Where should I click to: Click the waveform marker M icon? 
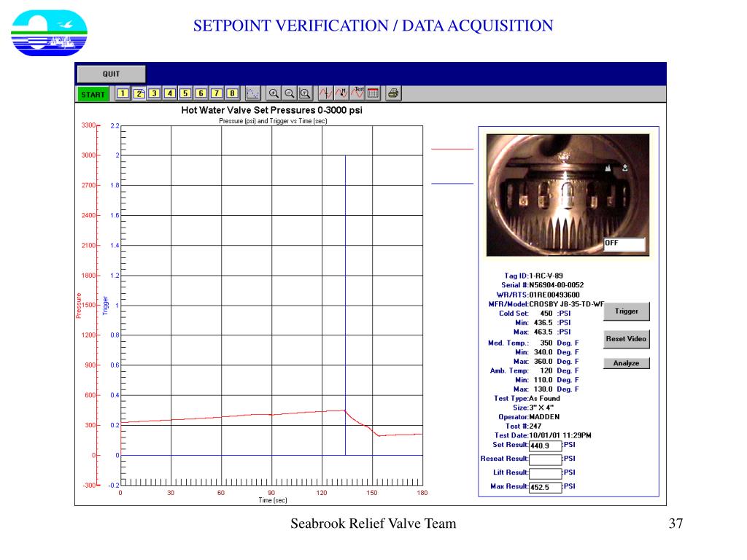click(341, 93)
